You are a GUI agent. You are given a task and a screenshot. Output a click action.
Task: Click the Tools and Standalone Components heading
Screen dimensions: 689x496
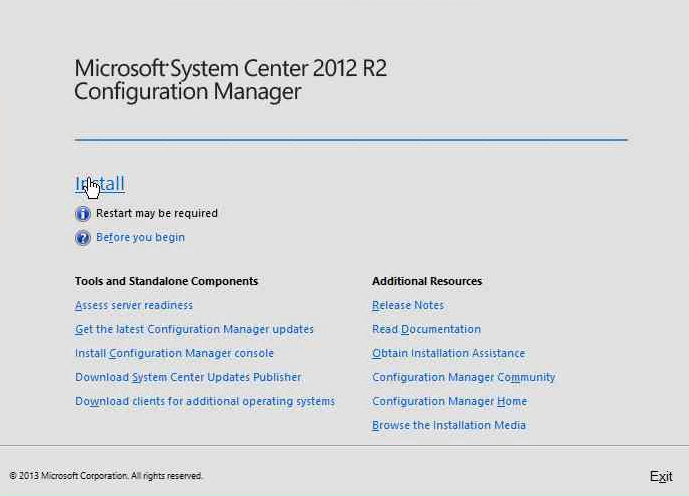point(166,281)
